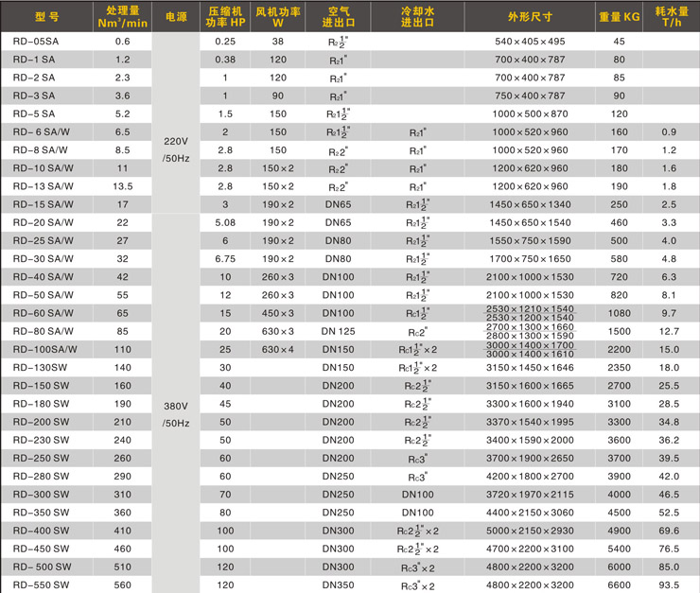Select the 风机功率 W header
The width and height of the screenshot is (700, 593).
[278, 17]
